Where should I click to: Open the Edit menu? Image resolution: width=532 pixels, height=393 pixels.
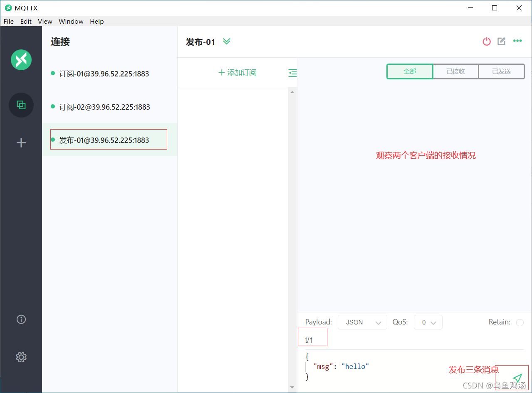coord(26,21)
